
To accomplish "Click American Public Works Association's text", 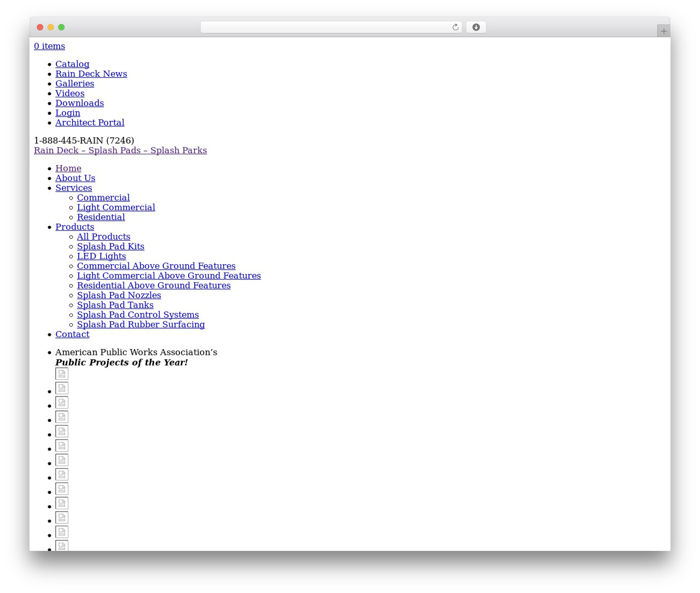I will click(136, 353).
